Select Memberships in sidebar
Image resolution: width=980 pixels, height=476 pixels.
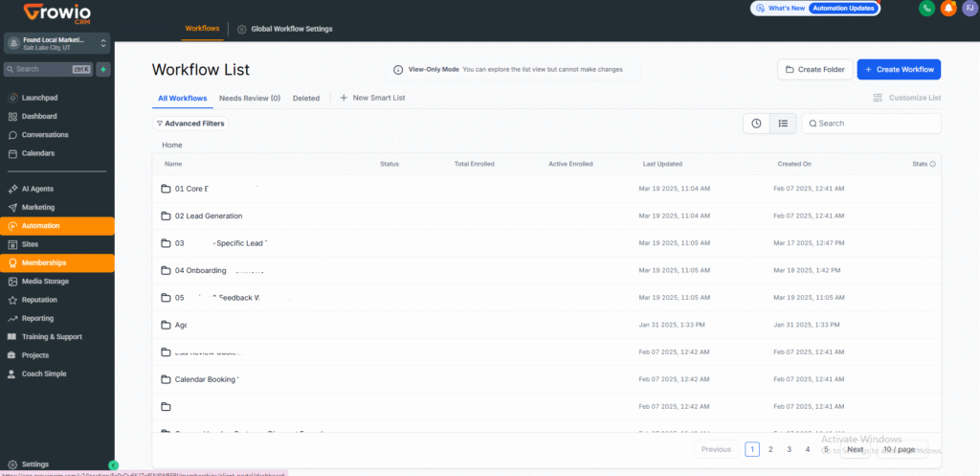point(57,262)
